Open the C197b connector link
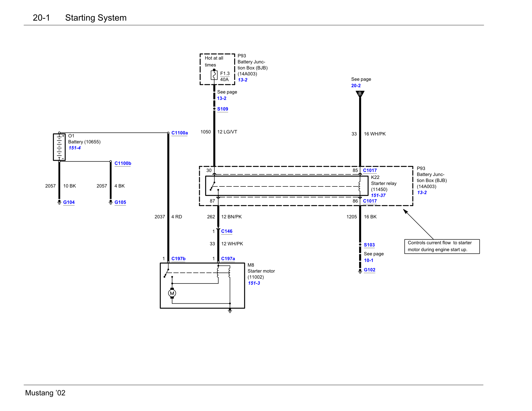Screen dimensions: 532x411 click(x=178, y=259)
